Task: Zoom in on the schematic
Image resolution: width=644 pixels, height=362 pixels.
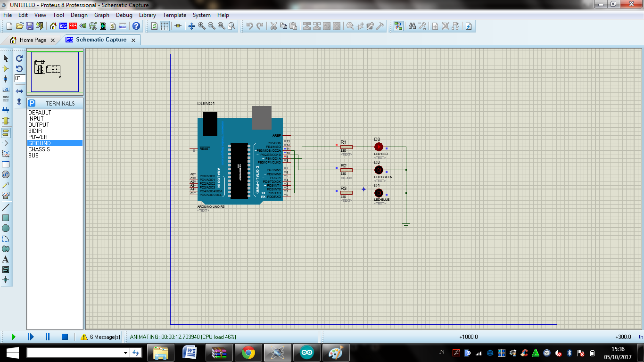Action: pyautogui.click(x=201, y=26)
